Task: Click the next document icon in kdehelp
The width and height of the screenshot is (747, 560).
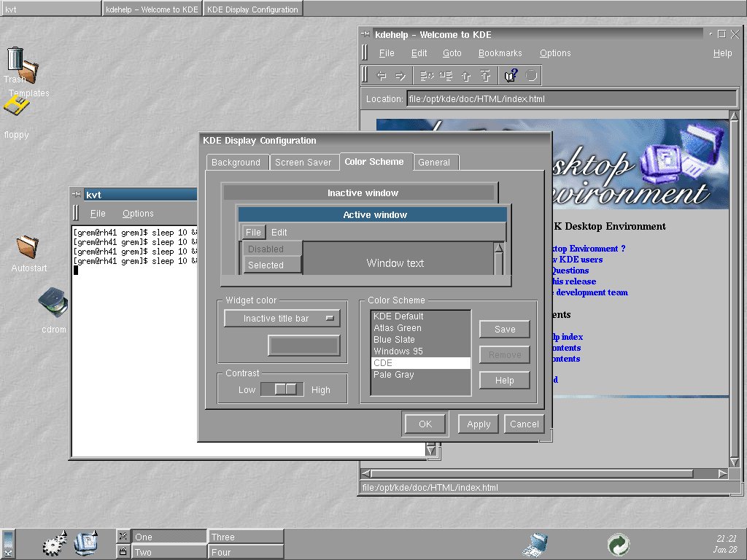Action: (446, 76)
